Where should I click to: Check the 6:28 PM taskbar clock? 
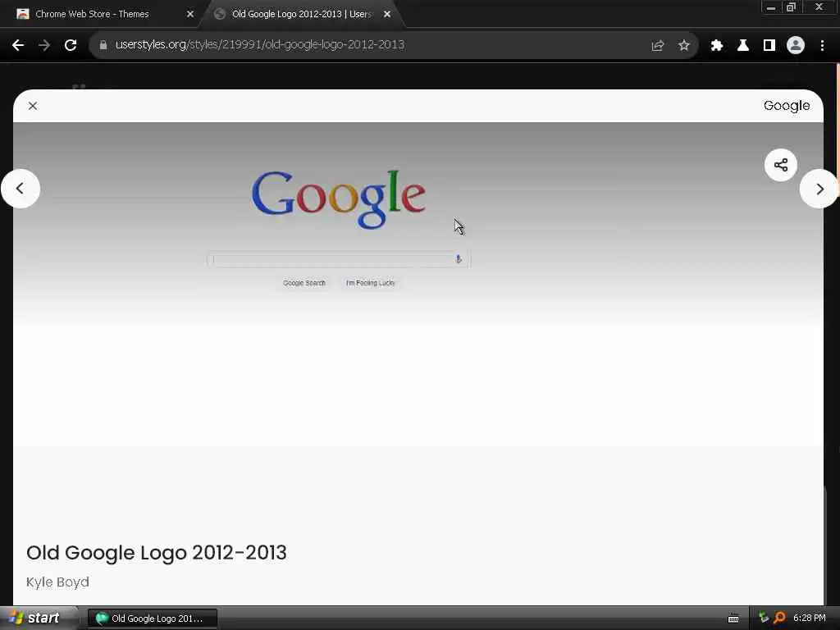pyautogui.click(x=810, y=619)
